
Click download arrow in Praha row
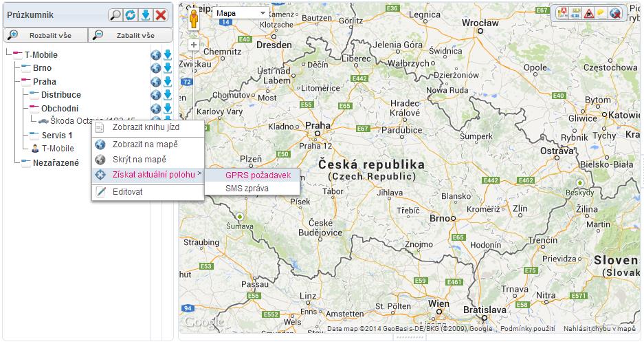pos(168,82)
